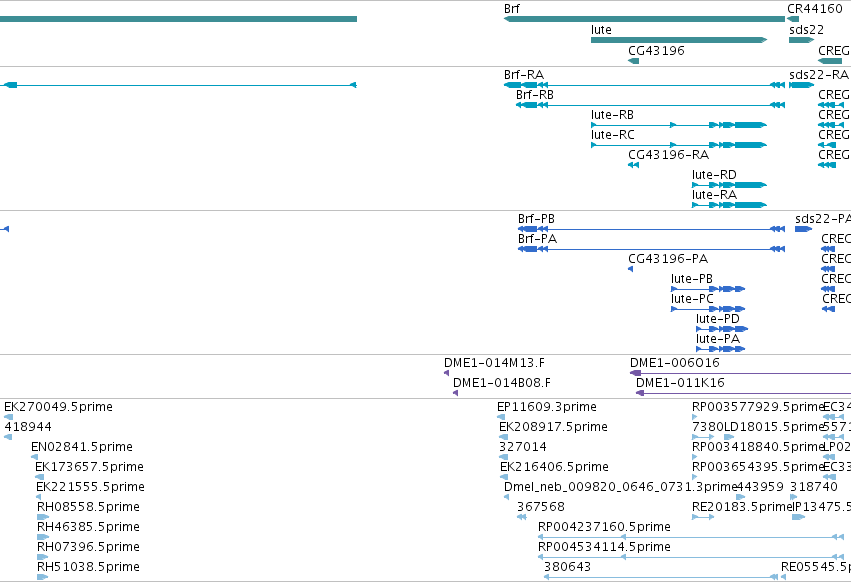Select the sds22-RA transcript label
The height and width of the screenshot is (582, 851).
[819, 74]
